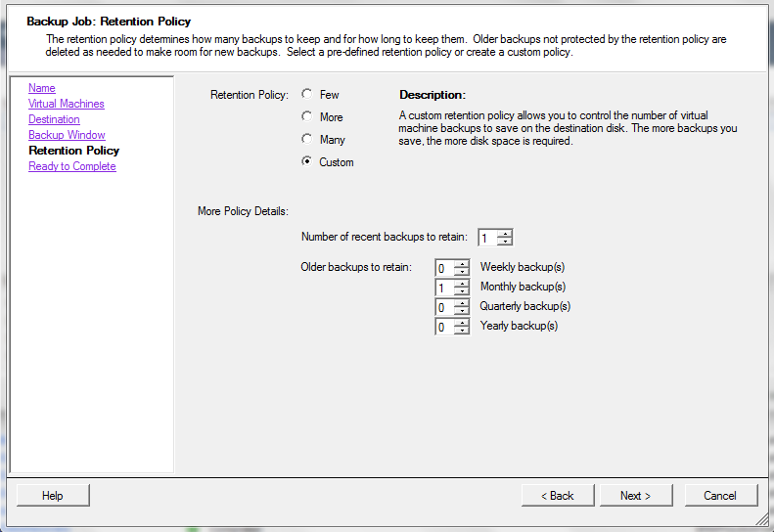The image size is (774, 532).
Task: Jump to Ready to Complete step
Action: click(72, 166)
